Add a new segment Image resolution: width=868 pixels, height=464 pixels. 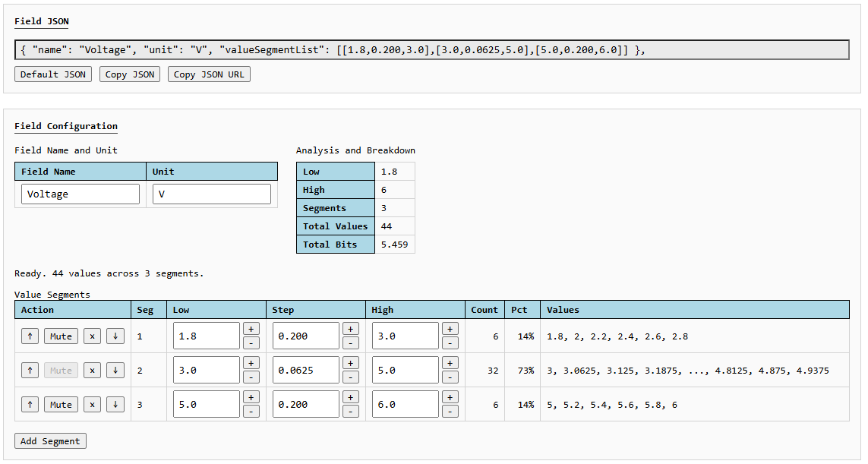click(x=50, y=441)
